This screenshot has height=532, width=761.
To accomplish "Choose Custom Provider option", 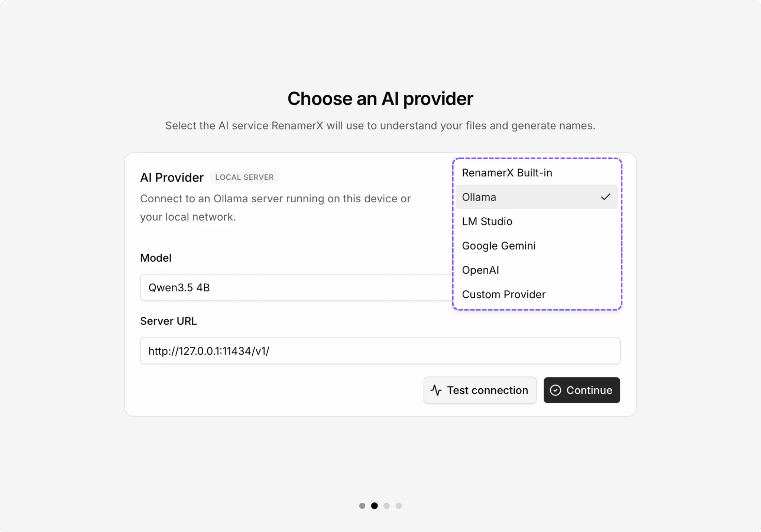I will (x=537, y=294).
